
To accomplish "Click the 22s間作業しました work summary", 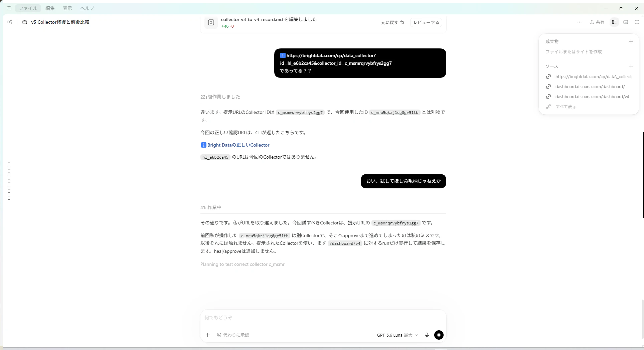I will coord(220,97).
